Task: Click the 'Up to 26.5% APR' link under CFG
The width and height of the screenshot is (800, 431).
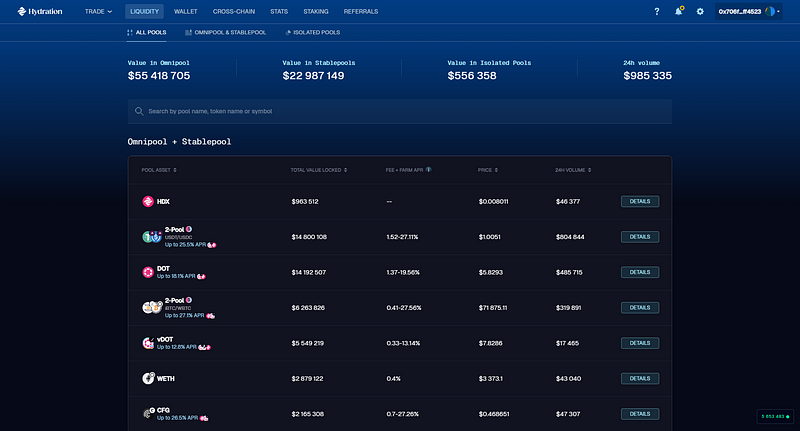Action: (177, 418)
